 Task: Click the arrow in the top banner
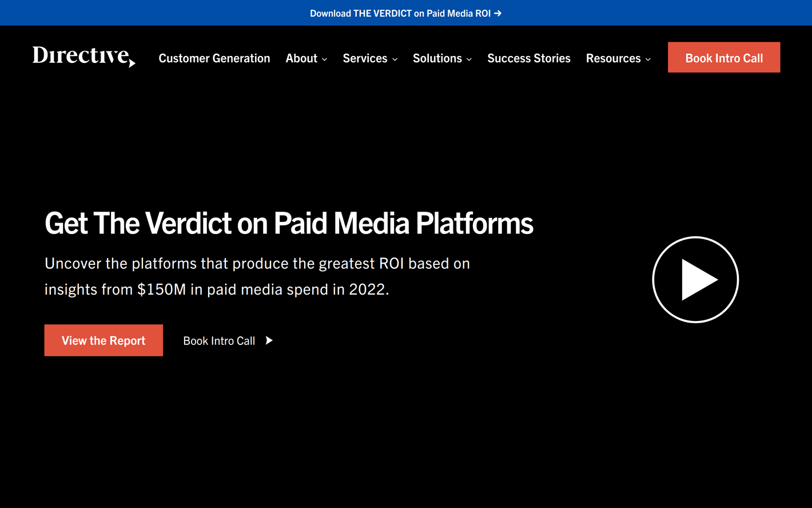(x=498, y=13)
